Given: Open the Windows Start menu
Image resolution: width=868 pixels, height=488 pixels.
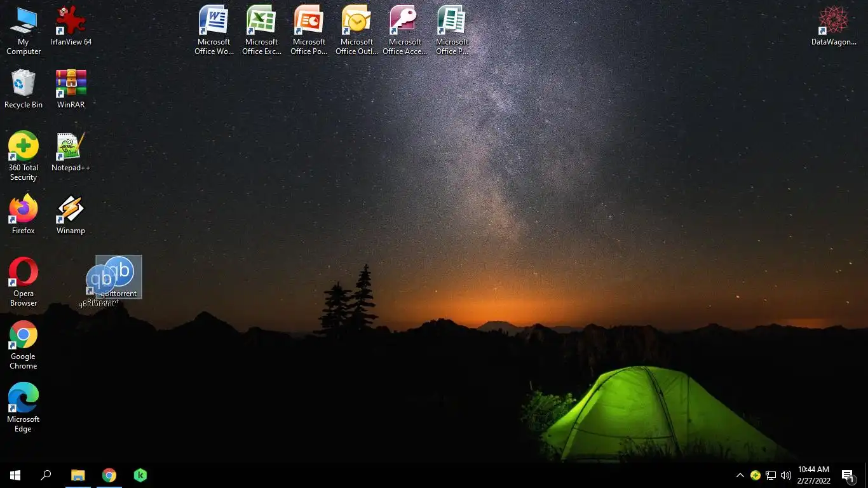Looking at the screenshot, I should pos(15,475).
